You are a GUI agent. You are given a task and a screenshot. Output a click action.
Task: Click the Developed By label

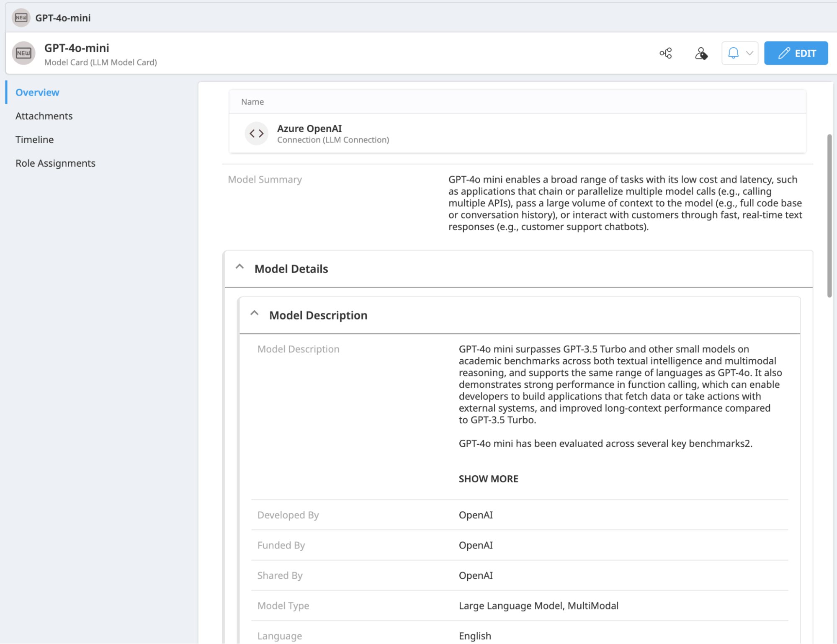click(x=288, y=515)
